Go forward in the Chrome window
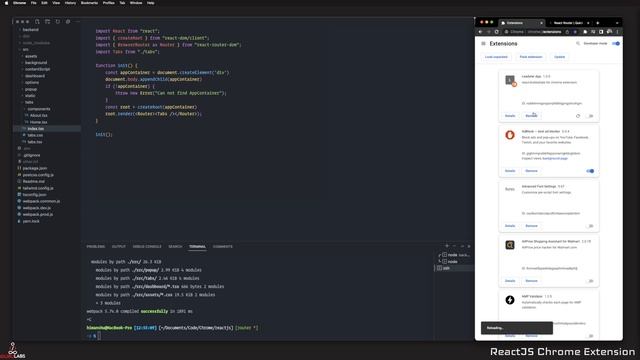 click(x=488, y=32)
